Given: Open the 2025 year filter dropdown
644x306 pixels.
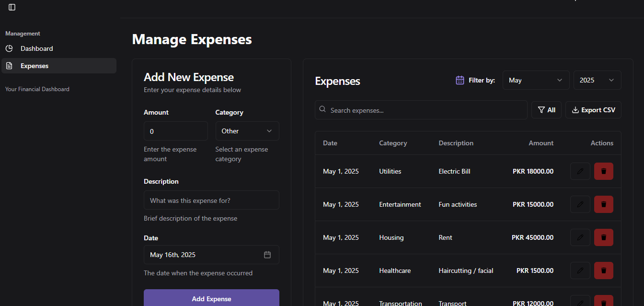Looking at the screenshot, I should pos(597,80).
